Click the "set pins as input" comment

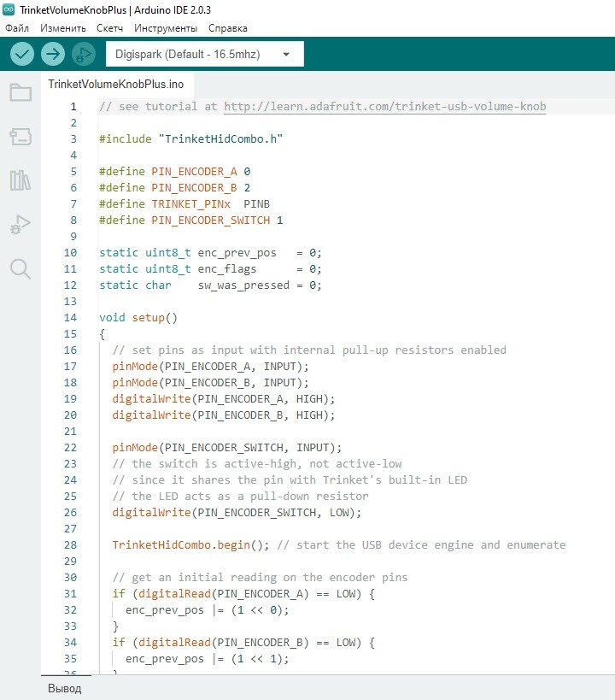(x=309, y=350)
